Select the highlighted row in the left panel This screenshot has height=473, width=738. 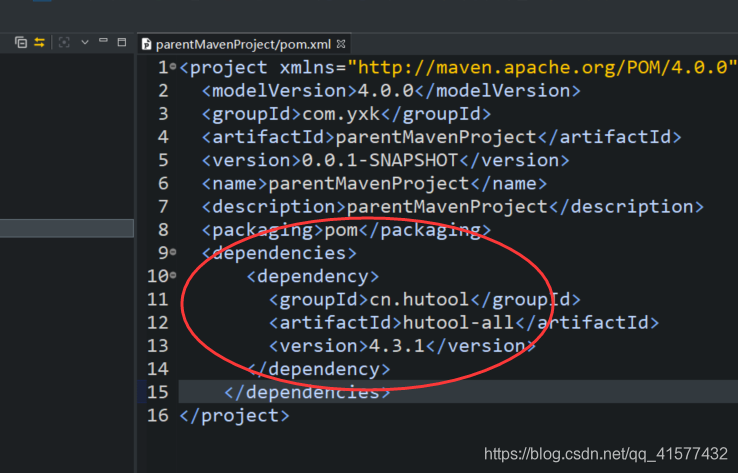67,228
